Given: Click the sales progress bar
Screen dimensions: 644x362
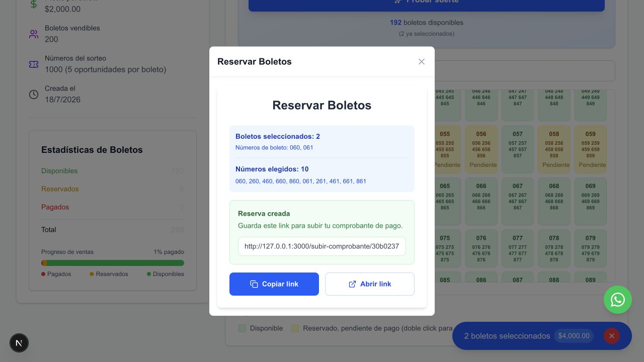Looking at the screenshot, I should coord(113,263).
